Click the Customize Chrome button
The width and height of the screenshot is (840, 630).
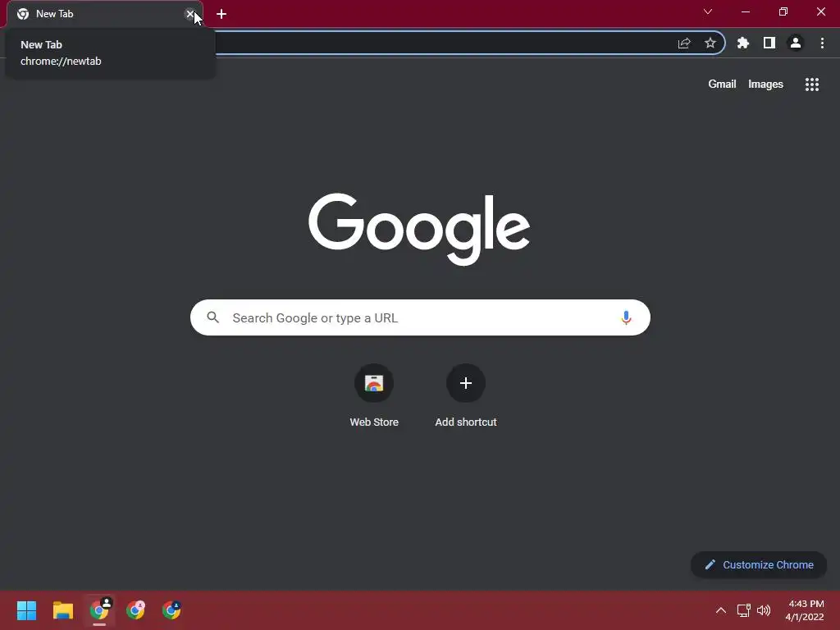coord(759,564)
